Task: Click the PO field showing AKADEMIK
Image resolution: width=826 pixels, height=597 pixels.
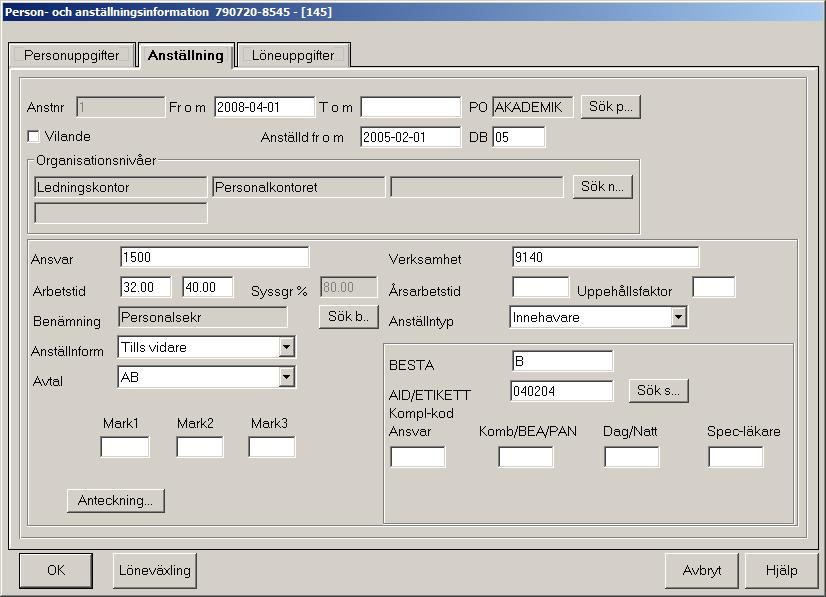Action: coord(533,107)
